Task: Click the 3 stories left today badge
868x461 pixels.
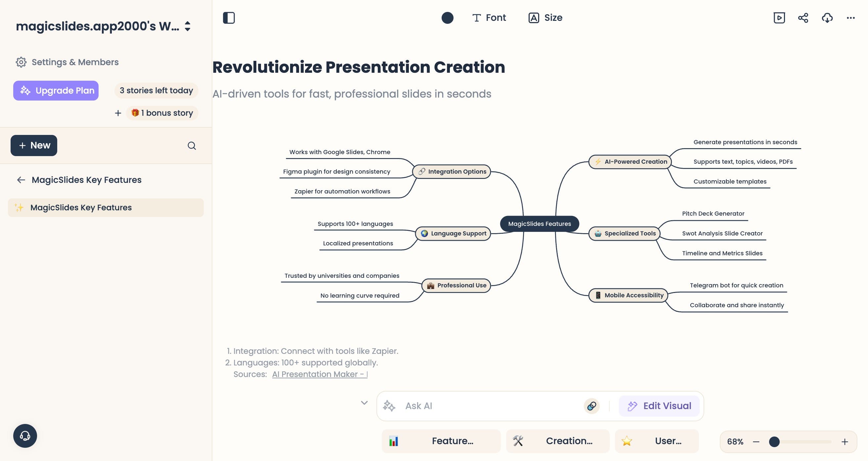Action: (x=156, y=90)
